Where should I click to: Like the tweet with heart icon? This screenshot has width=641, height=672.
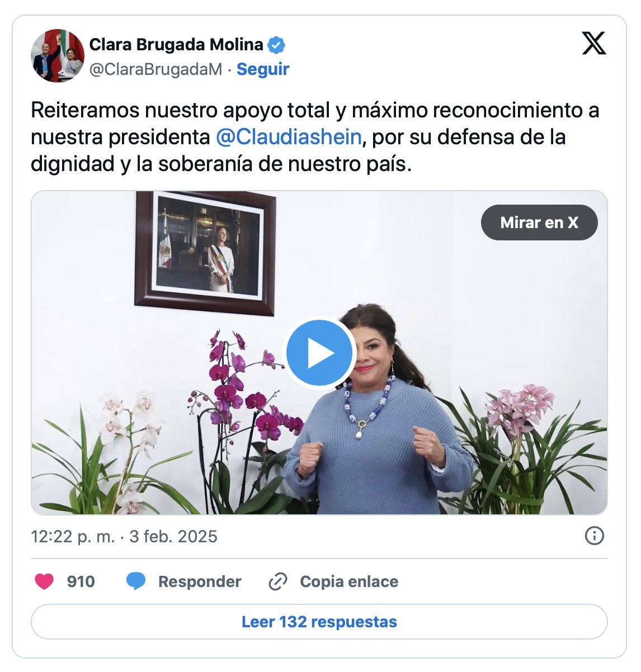point(44,581)
